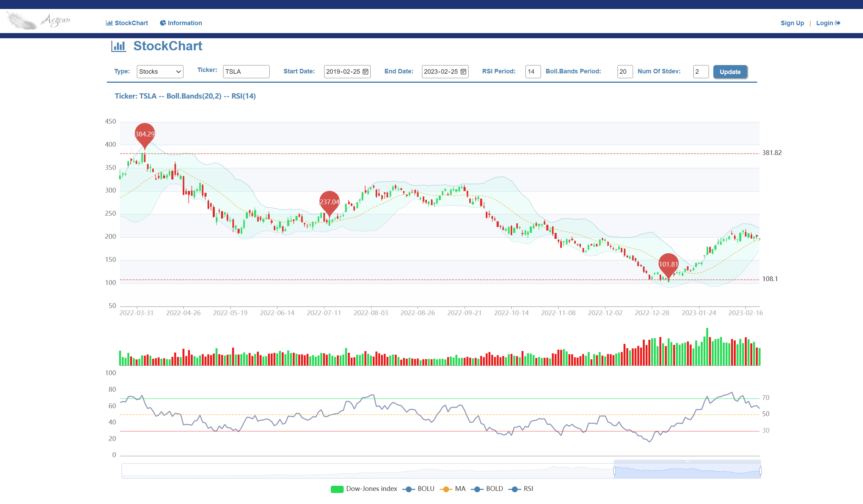This screenshot has height=504, width=863.
Task: Click the Information pie icon in navbar
Action: 163,23
